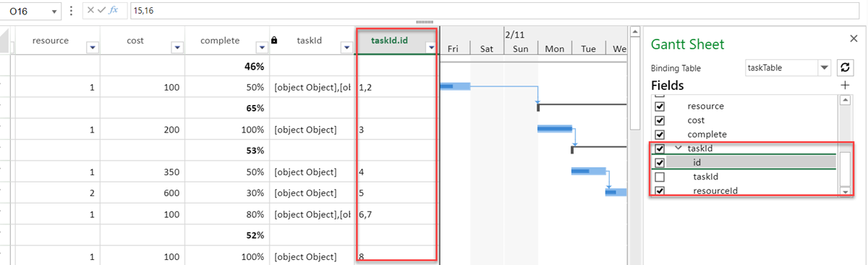Open the Binding Table taskTable dropdown
This screenshot has height=265, width=868.
(824, 68)
